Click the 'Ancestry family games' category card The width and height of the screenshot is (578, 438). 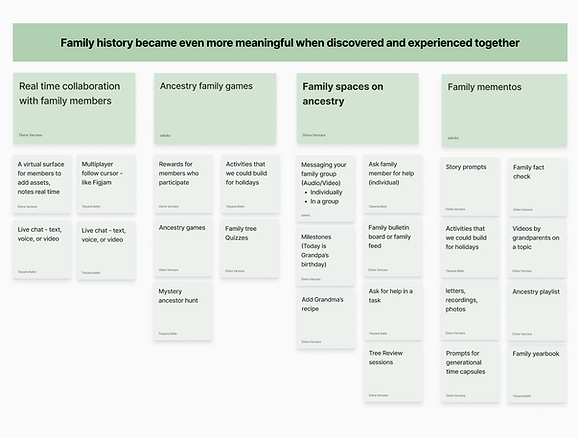pyautogui.click(x=215, y=108)
